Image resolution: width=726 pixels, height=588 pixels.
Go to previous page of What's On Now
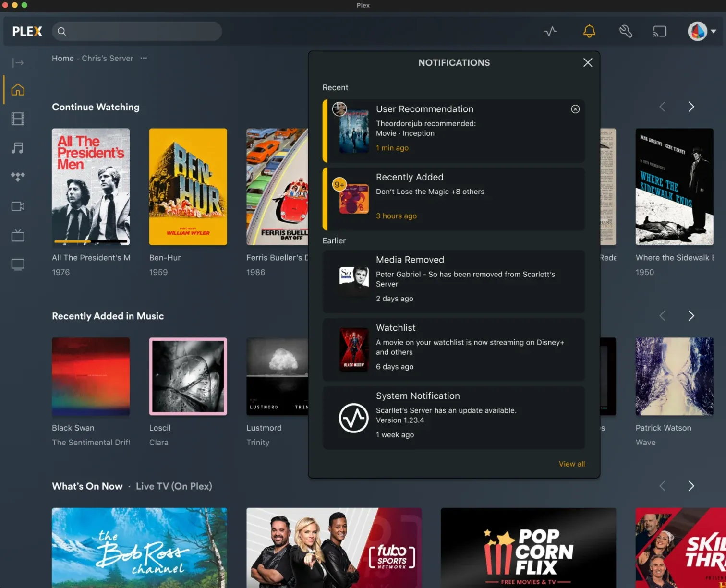click(663, 486)
